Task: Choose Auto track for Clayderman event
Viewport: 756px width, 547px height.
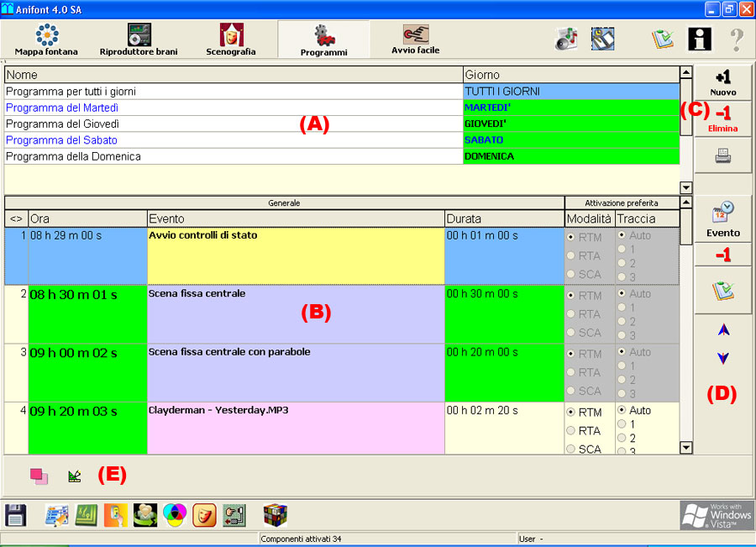Action: point(622,410)
